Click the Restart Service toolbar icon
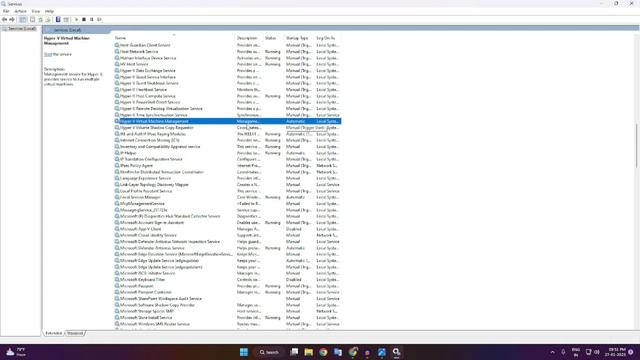 [99, 20]
